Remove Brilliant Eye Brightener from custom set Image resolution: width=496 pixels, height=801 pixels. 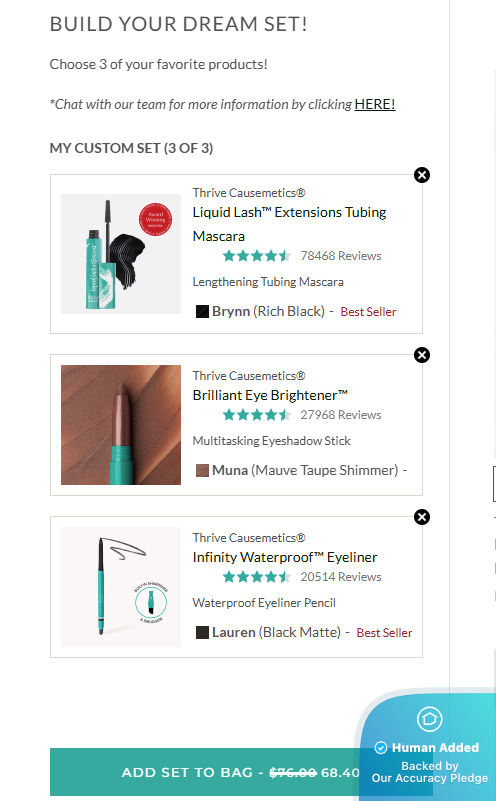421,355
